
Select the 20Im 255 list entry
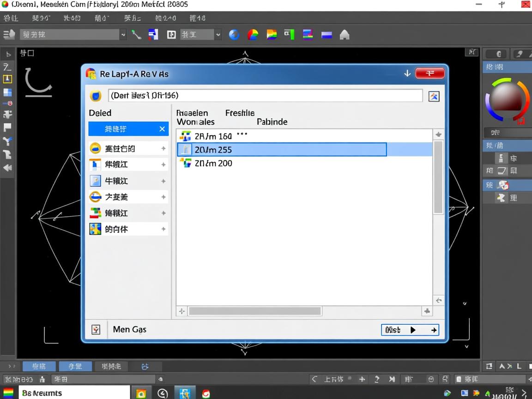(x=282, y=150)
